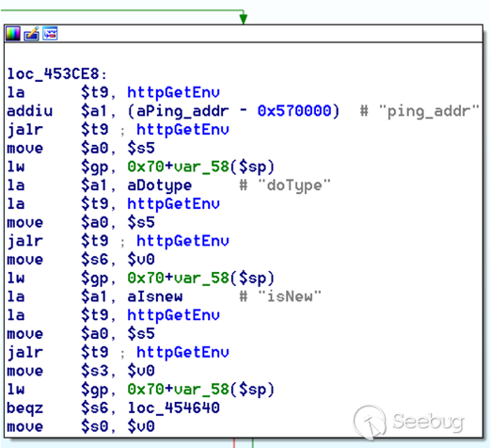Click the group nodes icon
The height and width of the screenshot is (448, 490).
(x=50, y=34)
